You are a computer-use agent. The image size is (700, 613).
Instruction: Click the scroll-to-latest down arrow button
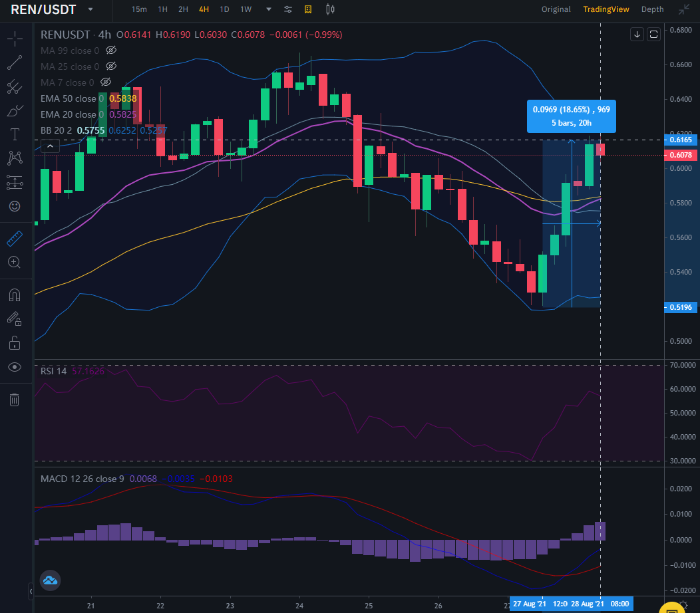point(637,35)
